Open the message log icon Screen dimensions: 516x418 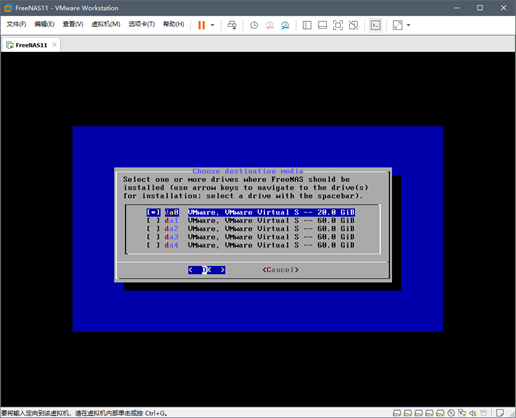(x=500, y=413)
